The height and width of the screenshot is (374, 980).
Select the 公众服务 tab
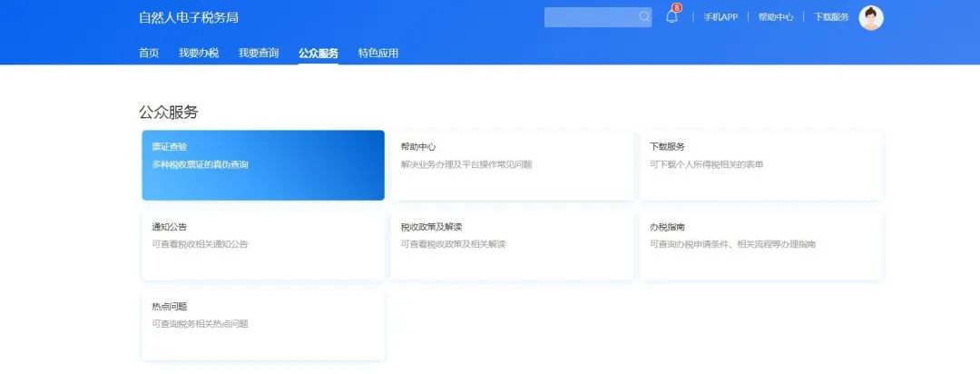tap(318, 54)
